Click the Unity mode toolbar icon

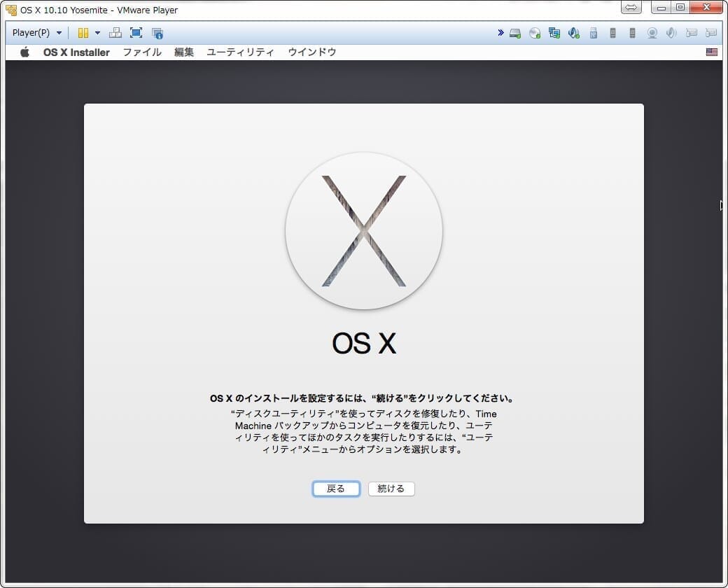(x=157, y=33)
